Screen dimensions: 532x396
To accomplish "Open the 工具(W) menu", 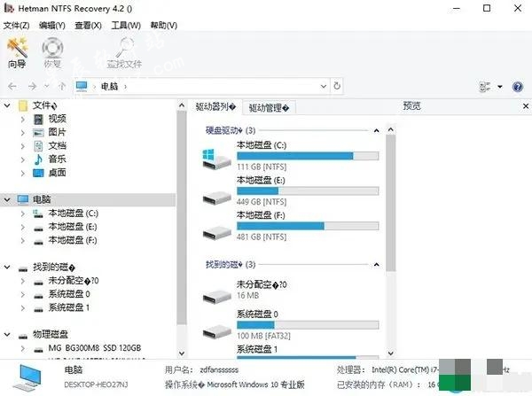I will click(x=126, y=26).
